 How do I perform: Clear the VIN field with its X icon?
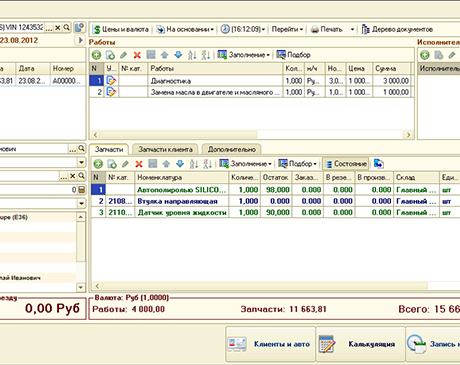(x=58, y=28)
